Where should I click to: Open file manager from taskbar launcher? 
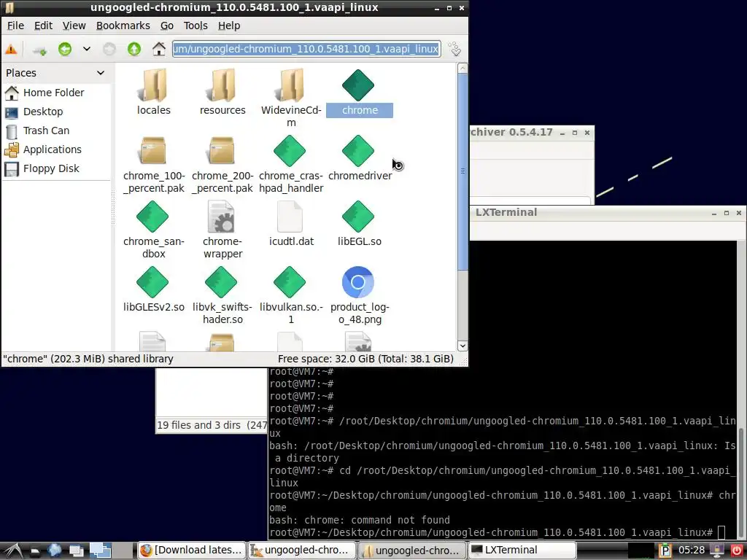[x=35, y=551]
